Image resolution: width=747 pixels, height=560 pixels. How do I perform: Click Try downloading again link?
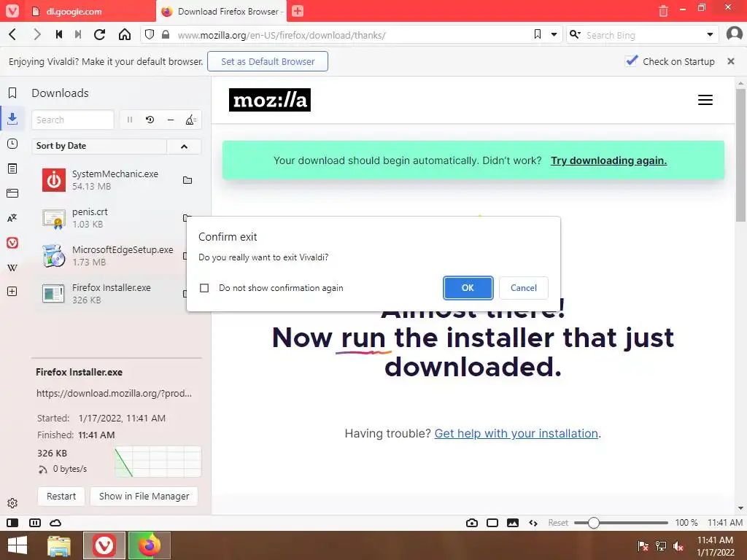pos(608,160)
